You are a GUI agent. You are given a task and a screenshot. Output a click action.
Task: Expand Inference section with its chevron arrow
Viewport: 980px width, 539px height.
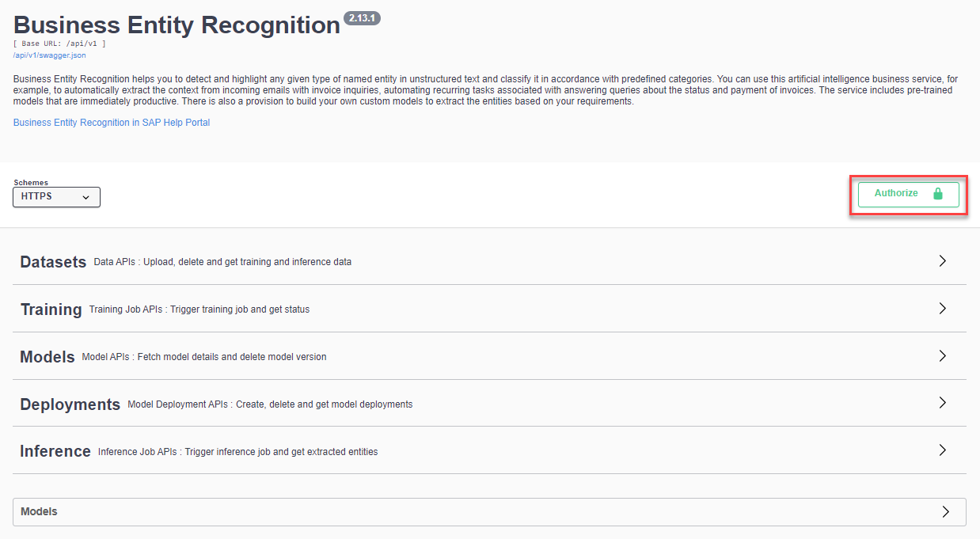point(942,450)
